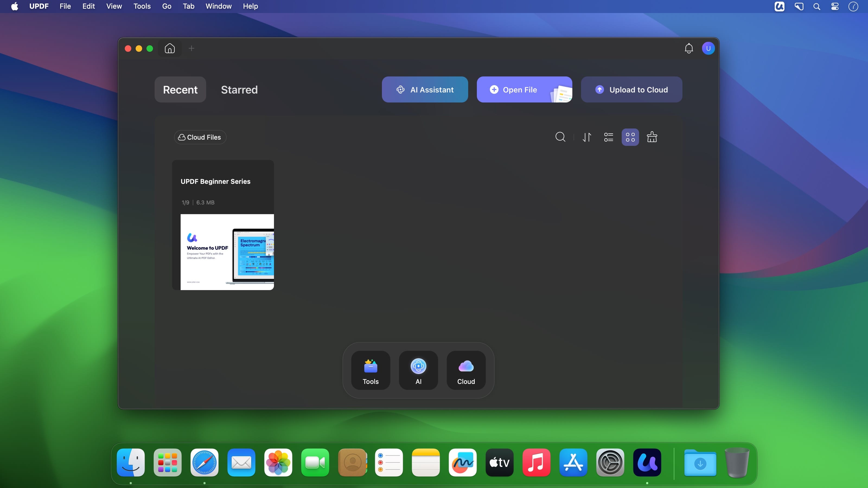
Task: Open the Edit menu
Action: (x=89, y=7)
